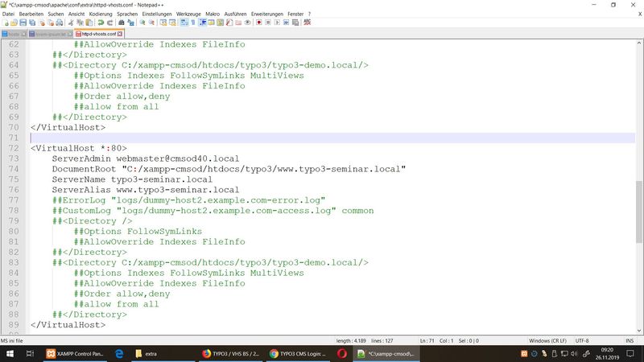Click the Open file folder icon
644x362 pixels.
click(x=14, y=23)
